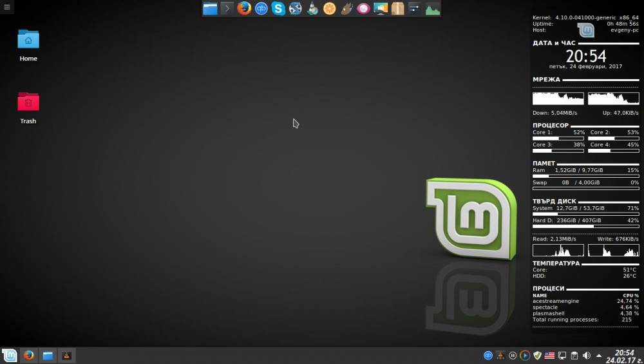644x364 pixels.
Task: Click the Kernel version text
Action: point(585,17)
